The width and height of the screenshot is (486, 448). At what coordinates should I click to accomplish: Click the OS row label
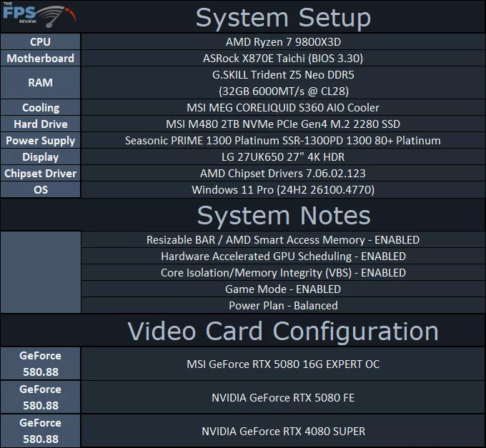coord(40,189)
